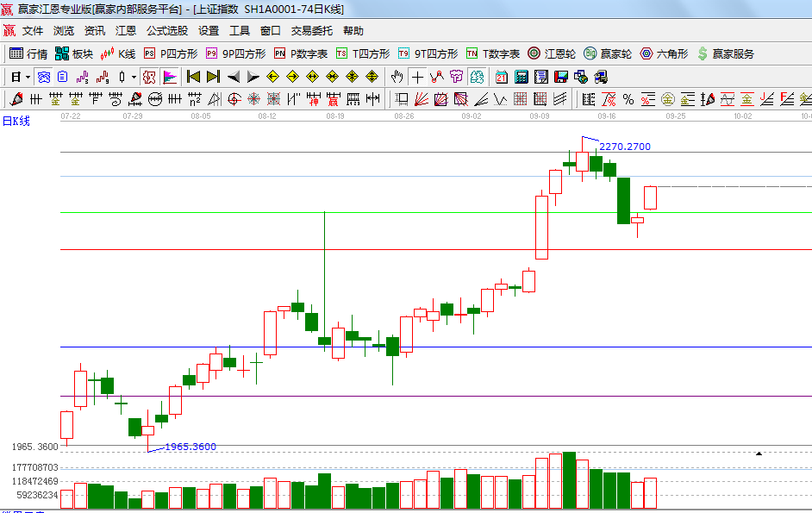Expand the 日 period dropdown arrow

[x=28, y=77]
